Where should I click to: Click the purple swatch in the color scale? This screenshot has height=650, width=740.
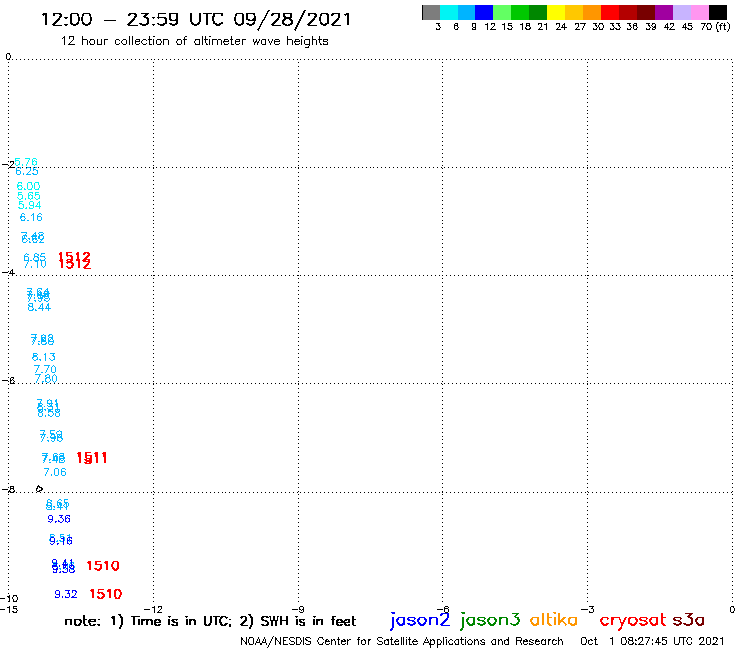coord(664,12)
